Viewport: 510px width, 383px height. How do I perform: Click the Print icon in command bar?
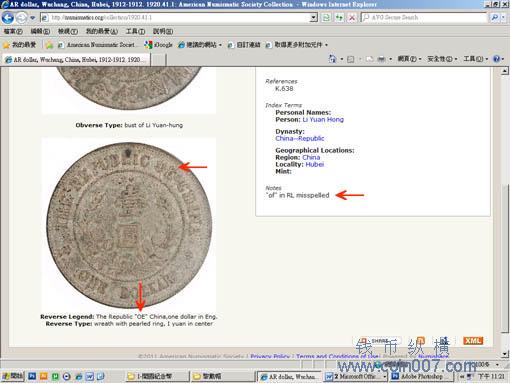[x=381, y=59]
